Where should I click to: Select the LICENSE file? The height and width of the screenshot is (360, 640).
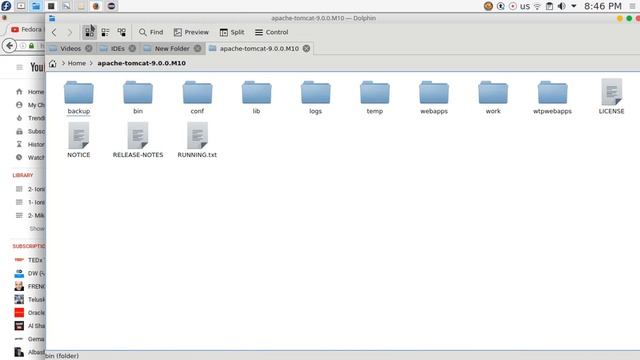click(x=611, y=97)
